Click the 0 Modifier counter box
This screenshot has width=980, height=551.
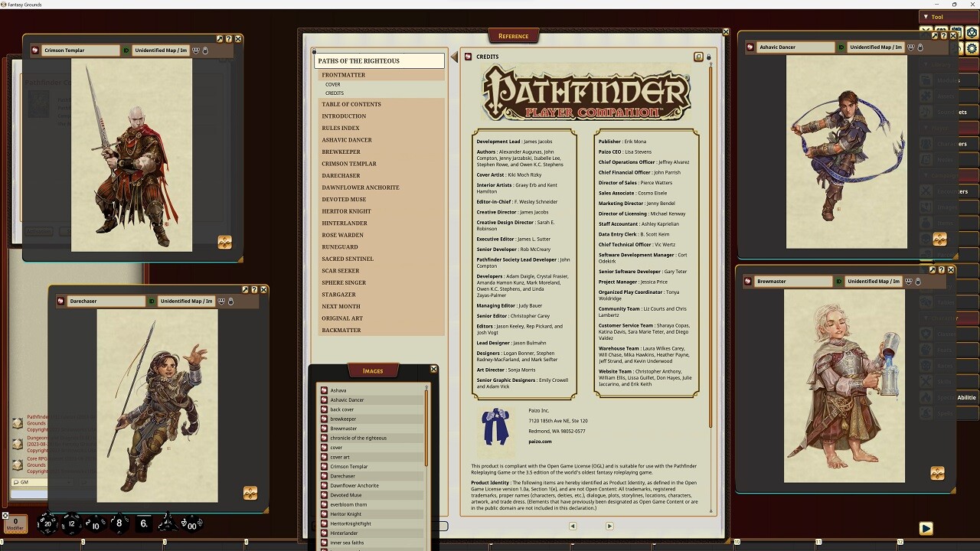tap(15, 525)
